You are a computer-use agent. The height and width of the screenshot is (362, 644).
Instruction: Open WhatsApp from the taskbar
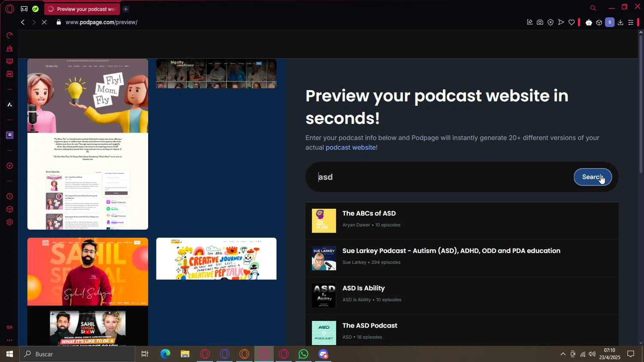(x=304, y=354)
